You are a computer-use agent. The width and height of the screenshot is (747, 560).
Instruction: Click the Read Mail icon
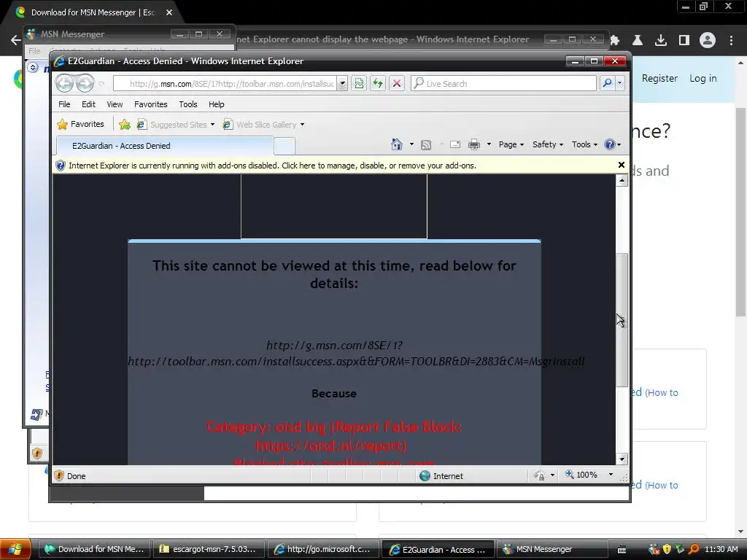tap(455, 144)
